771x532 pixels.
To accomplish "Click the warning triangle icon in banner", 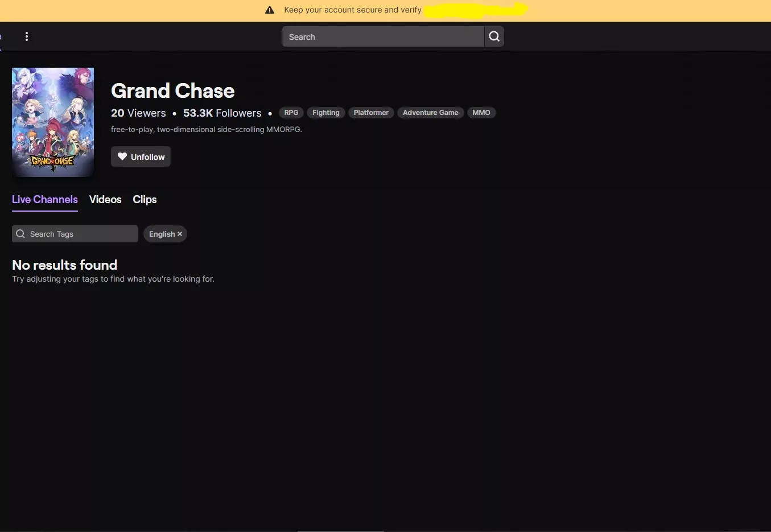I will click(270, 10).
